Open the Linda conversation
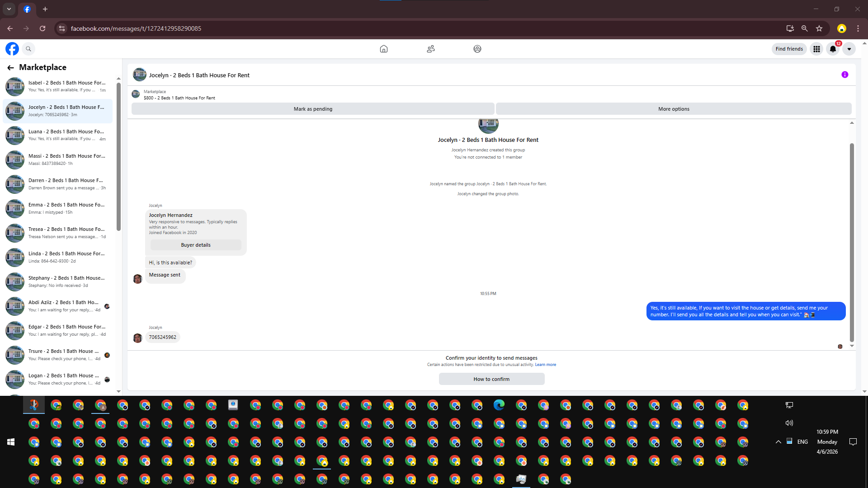This screenshot has height=488, width=868. point(58,257)
